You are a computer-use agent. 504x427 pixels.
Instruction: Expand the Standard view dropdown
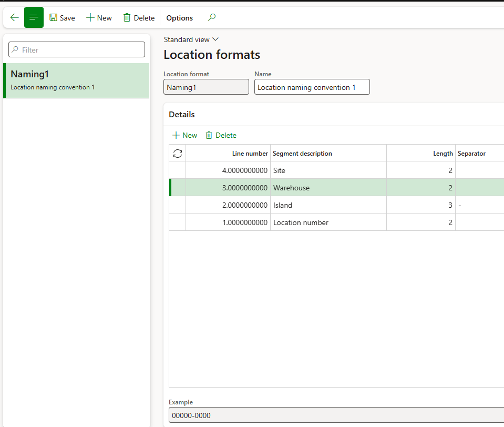(191, 39)
